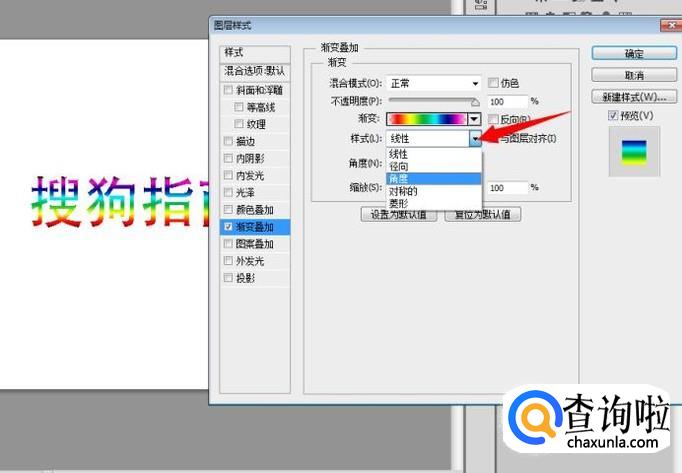Click 新建样式(W)... button
The image size is (682, 473).
click(x=634, y=97)
